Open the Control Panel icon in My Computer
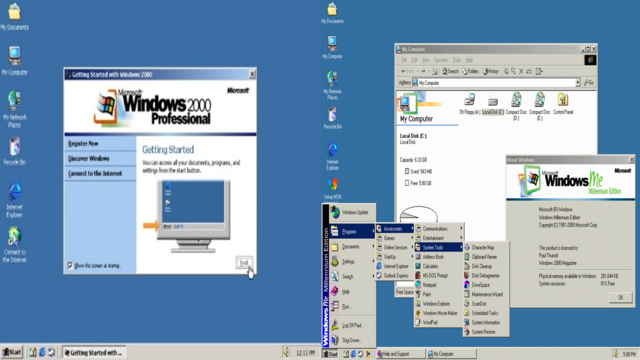Viewport: 640px width, 360px height. (x=563, y=104)
